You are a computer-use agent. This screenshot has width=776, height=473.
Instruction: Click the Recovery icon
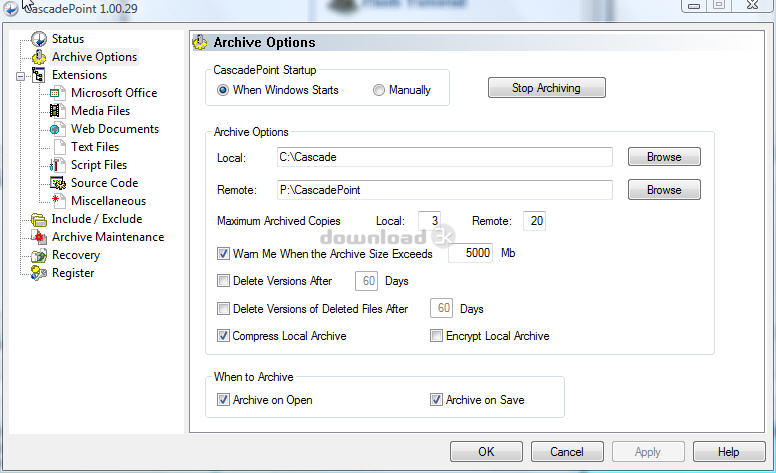pyautogui.click(x=39, y=255)
